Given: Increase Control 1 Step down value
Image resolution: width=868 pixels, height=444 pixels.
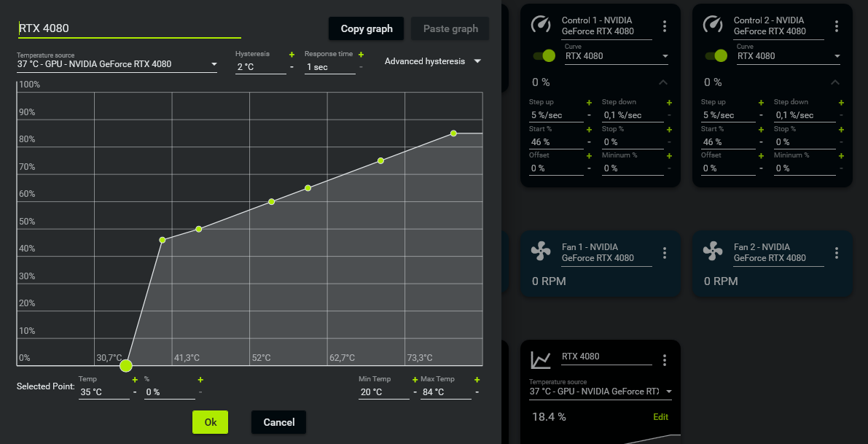Looking at the screenshot, I should point(669,103).
